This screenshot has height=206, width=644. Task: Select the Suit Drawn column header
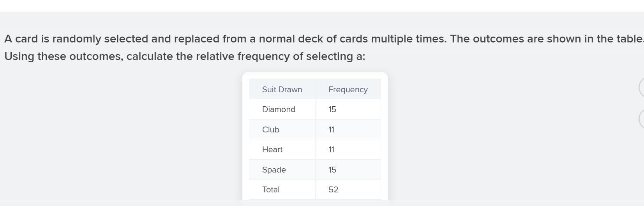[x=282, y=90]
